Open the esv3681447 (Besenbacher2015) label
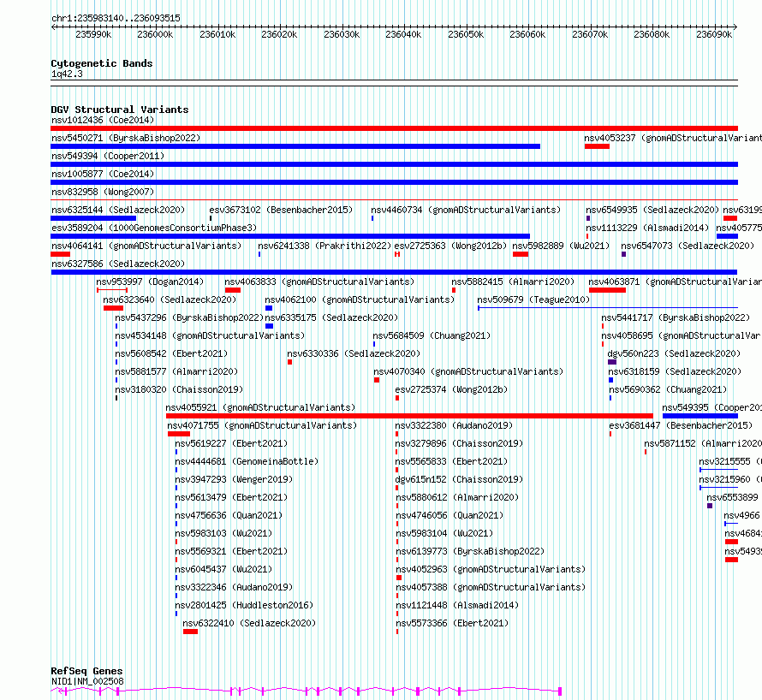 [681, 425]
